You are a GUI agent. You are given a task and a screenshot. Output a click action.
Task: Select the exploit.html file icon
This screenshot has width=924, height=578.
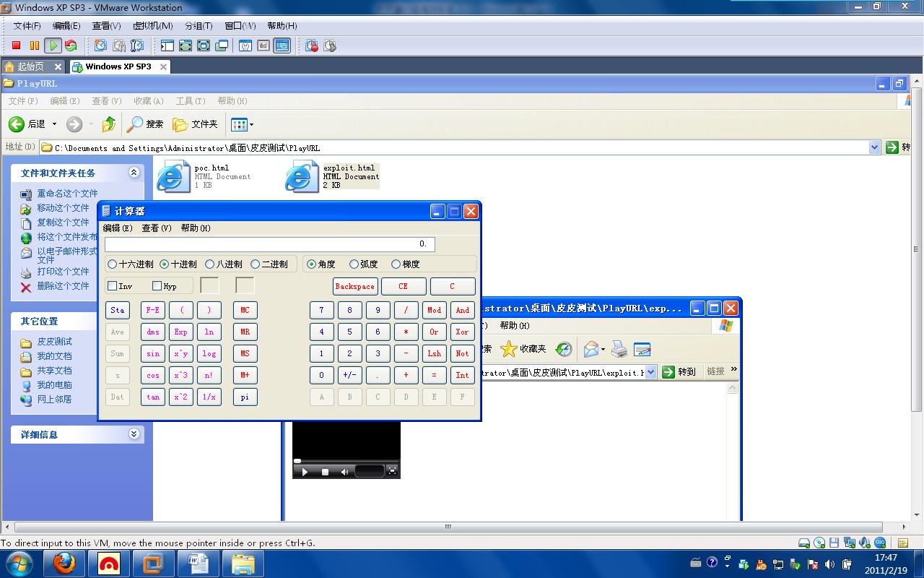pyautogui.click(x=302, y=176)
